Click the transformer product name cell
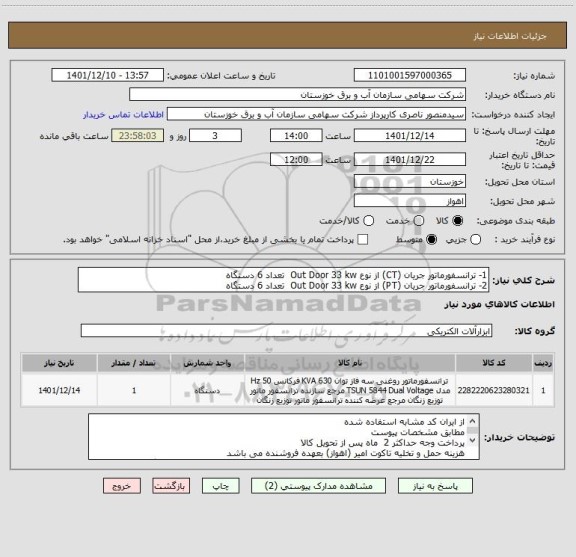The image size is (576, 557). click(350, 390)
